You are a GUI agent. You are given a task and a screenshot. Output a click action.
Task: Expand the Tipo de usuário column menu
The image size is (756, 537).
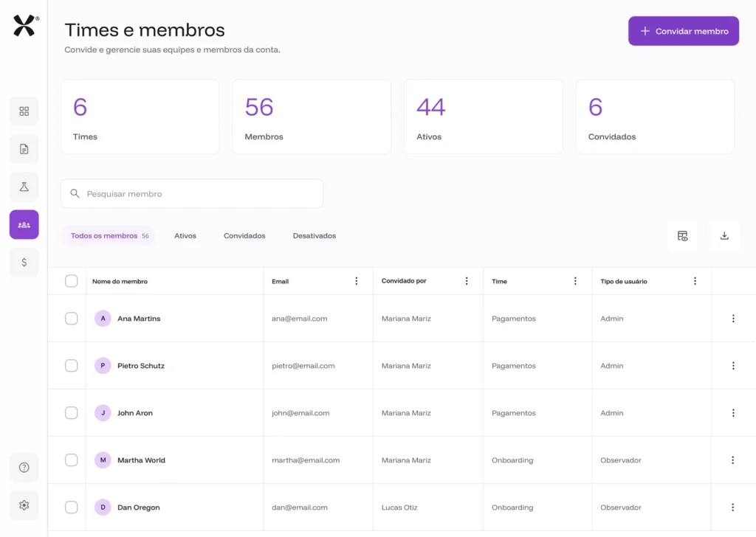click(x=695, y=281)
